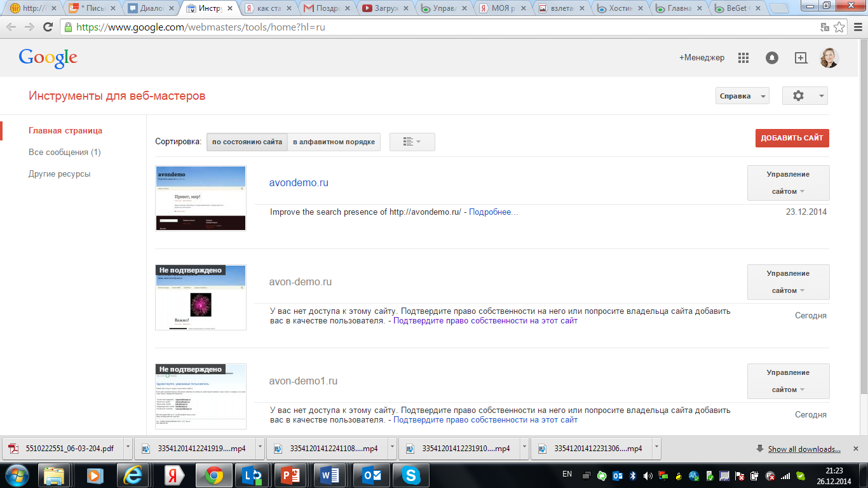868x488 pixels.
Task: Click the SSL padlock in address bar
Action: pos(68,27)
